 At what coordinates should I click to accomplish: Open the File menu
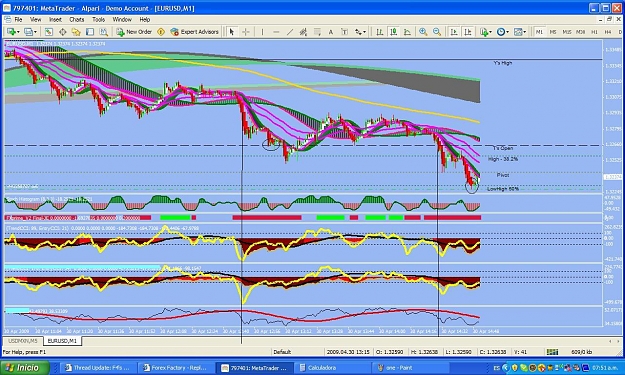(18, 20)
